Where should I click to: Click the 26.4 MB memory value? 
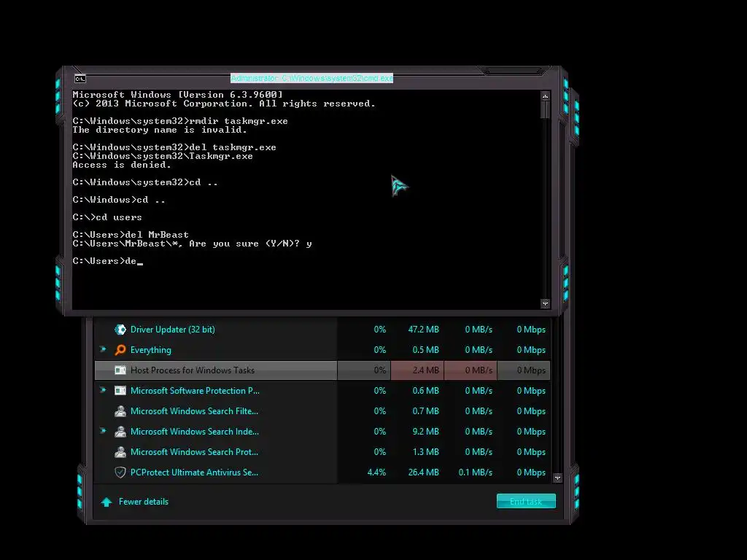click(x=424, y=472)
